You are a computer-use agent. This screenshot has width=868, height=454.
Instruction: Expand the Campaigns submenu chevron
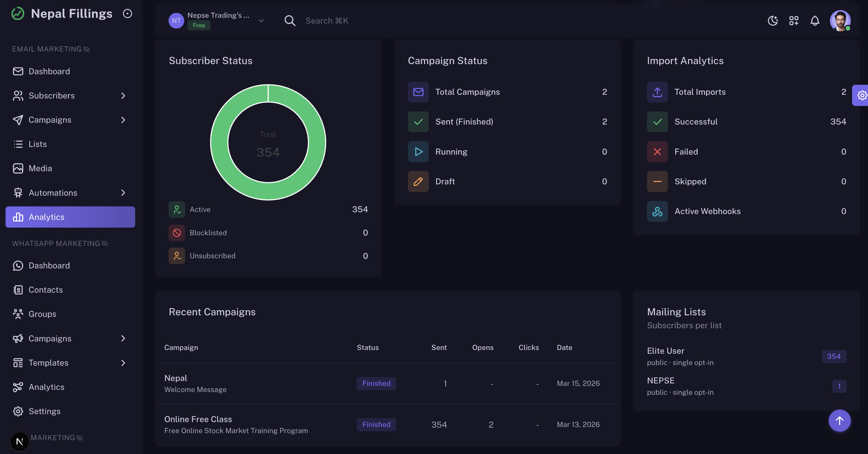point(123,120)
